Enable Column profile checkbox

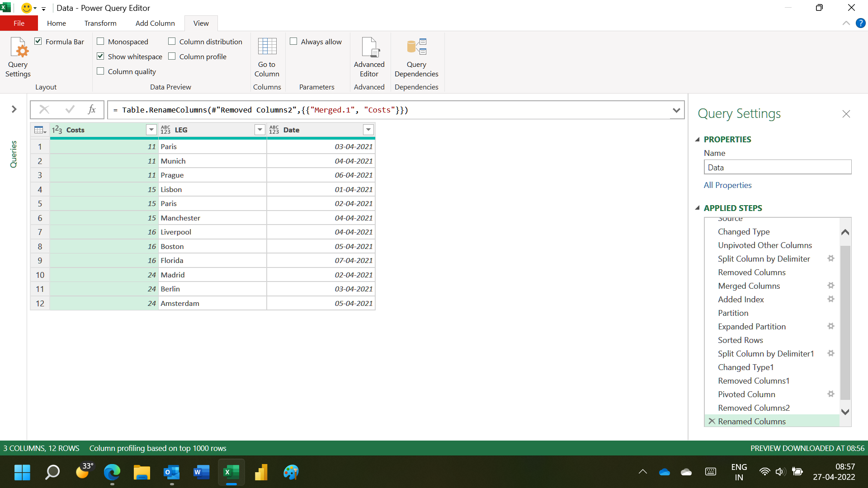(172, 56)
